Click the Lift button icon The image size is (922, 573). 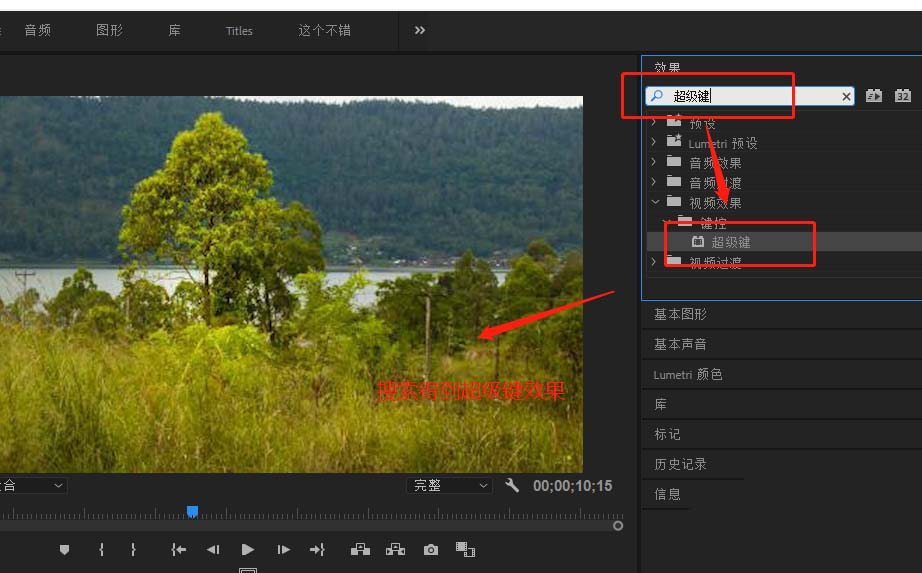[360, 549]
